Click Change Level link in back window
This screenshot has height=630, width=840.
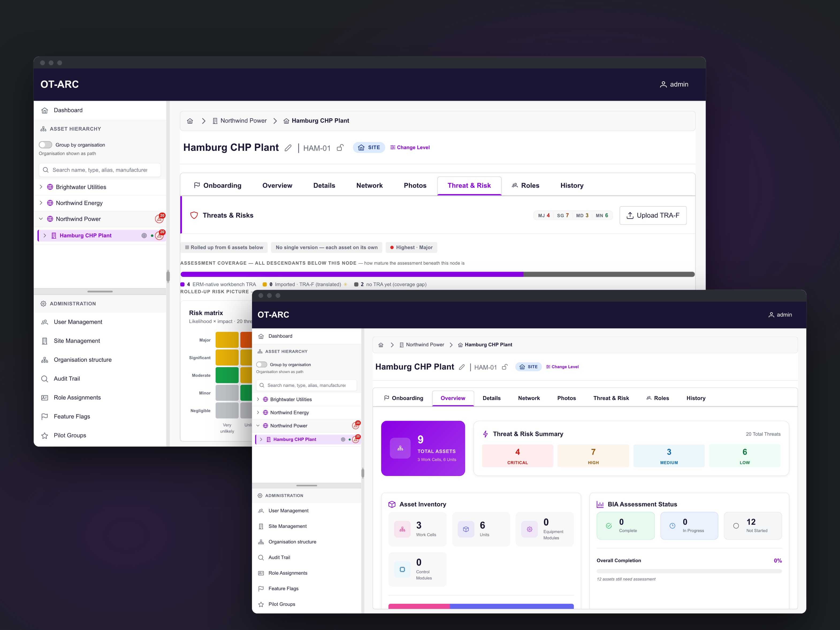click(x=410, y=148)
